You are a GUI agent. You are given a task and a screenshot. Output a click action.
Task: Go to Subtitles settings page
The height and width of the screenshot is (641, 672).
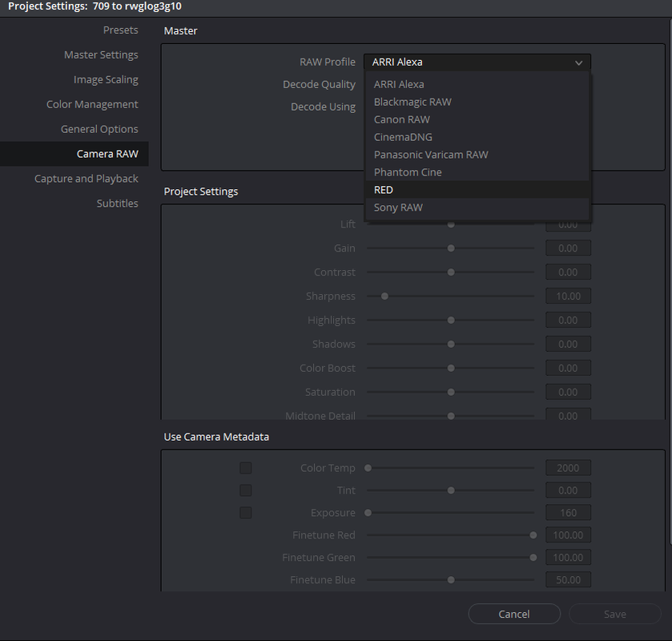coord(118,204)
